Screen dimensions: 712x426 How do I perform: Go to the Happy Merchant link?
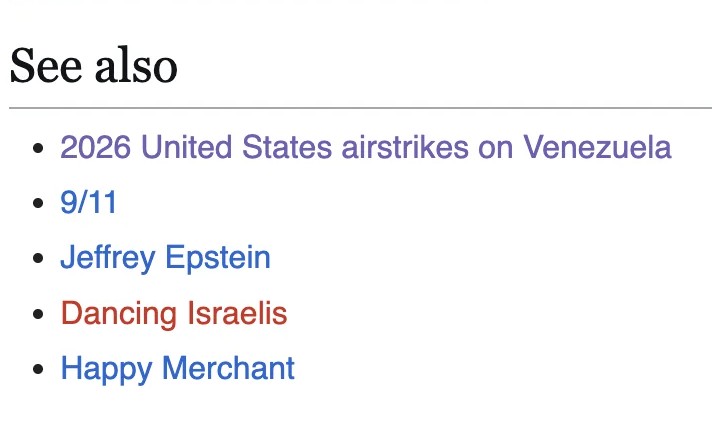(x=177, y=369)
